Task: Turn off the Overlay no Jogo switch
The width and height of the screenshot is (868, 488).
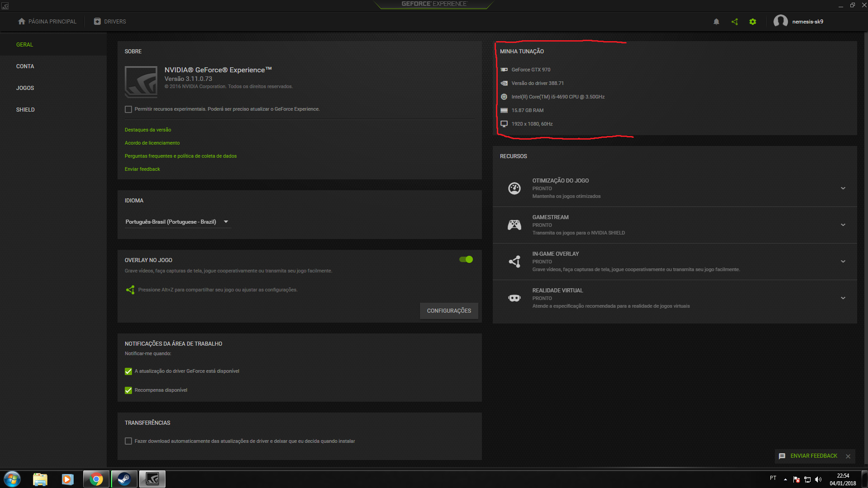Action: click(466, 259)
